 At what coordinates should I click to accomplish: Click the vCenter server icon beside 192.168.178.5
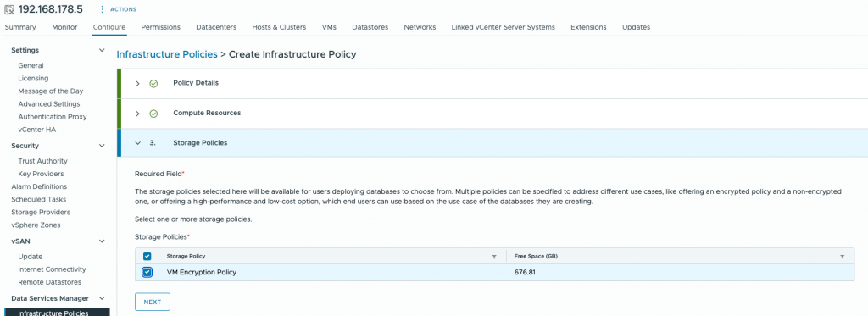(8, 9)
